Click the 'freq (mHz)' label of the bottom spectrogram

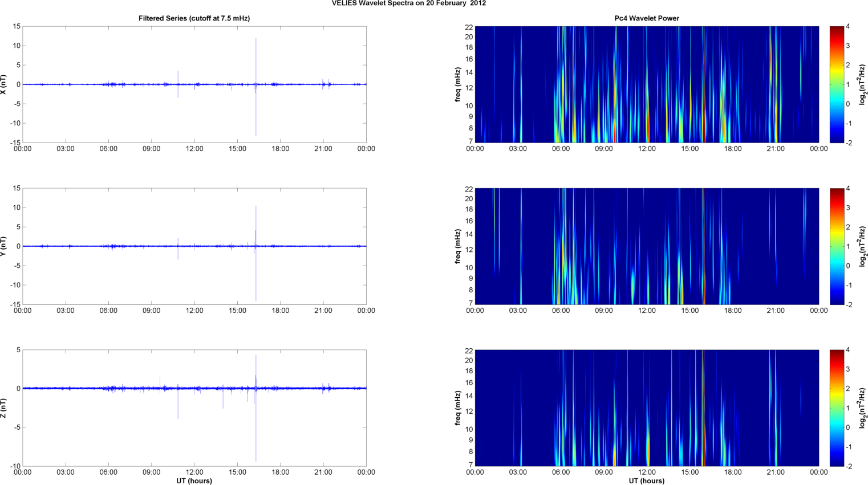(457, 408)
